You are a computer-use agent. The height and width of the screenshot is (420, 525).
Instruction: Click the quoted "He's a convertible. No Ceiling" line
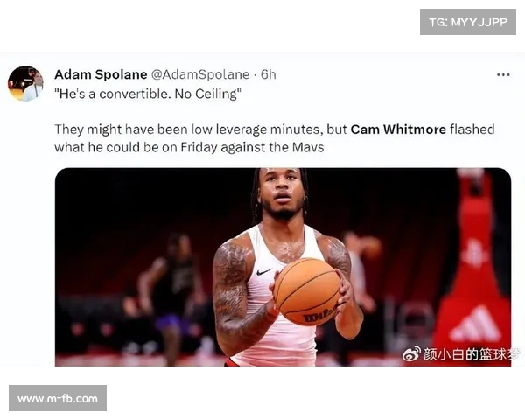coord(148,94)
